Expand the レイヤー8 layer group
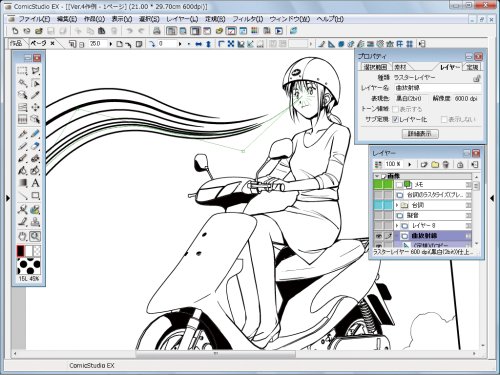 coord(397,226)
